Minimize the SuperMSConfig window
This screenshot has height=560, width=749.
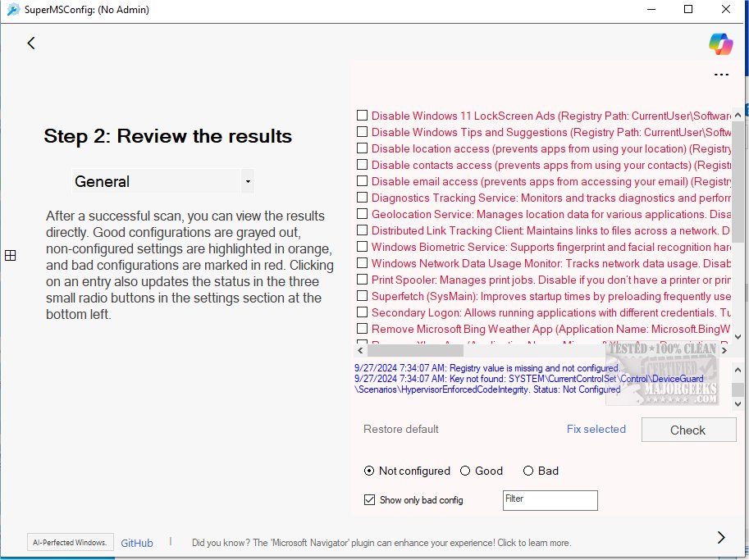coord(651,9)
